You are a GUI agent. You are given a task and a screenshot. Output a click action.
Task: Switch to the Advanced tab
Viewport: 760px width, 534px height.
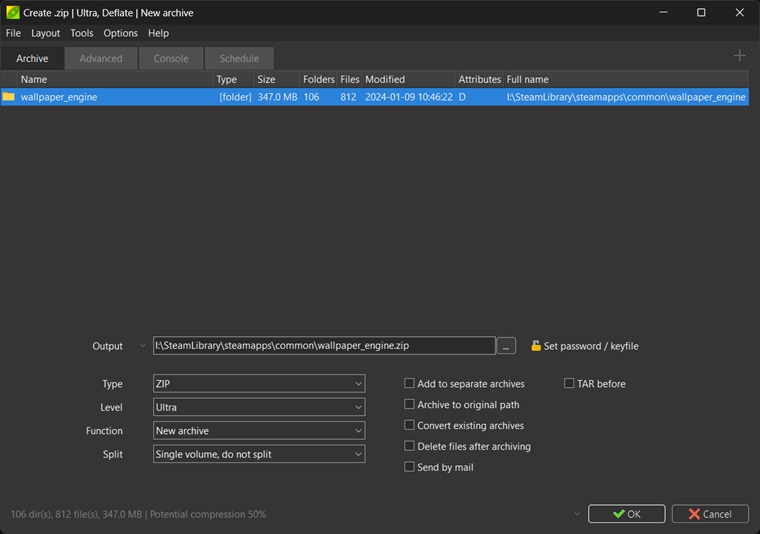point(101,59)
